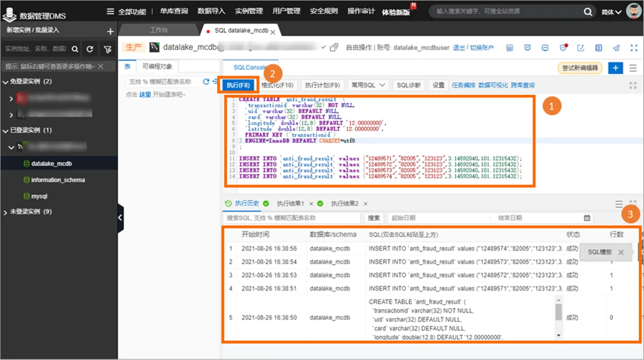Click the shield icon with red dot
Image resolution: width=644 pixels, height=360 pixels.
(x=563, y=48)
